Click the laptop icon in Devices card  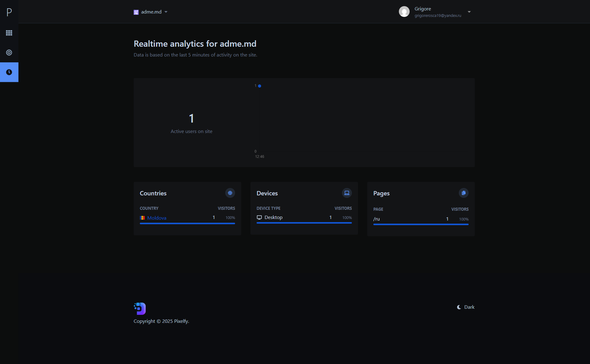pos(347,193)
